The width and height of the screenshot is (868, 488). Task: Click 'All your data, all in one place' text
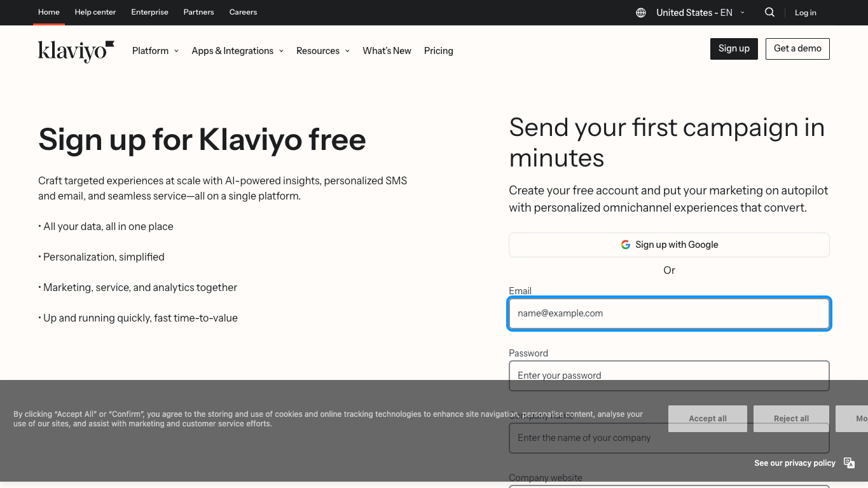pyautogui.click(x=108, y=226)
